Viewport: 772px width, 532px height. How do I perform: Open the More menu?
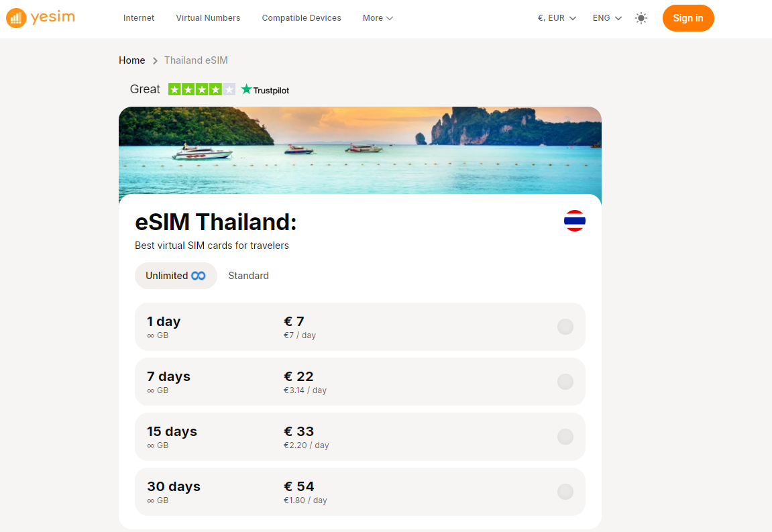[377, 18]
